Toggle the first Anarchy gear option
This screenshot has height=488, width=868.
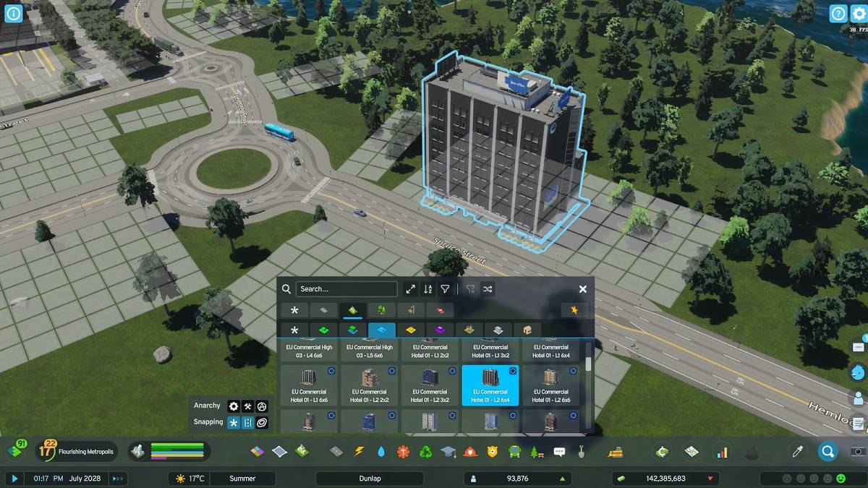point(234,406)
